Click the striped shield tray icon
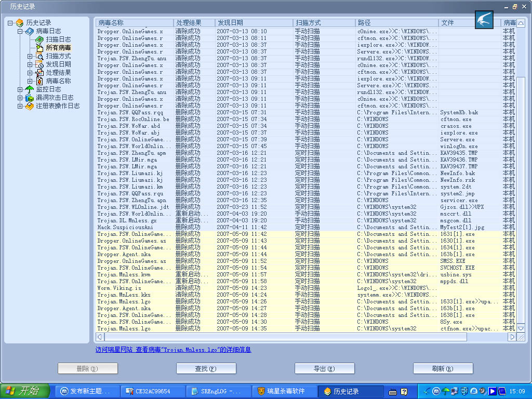 pos(464,392)
